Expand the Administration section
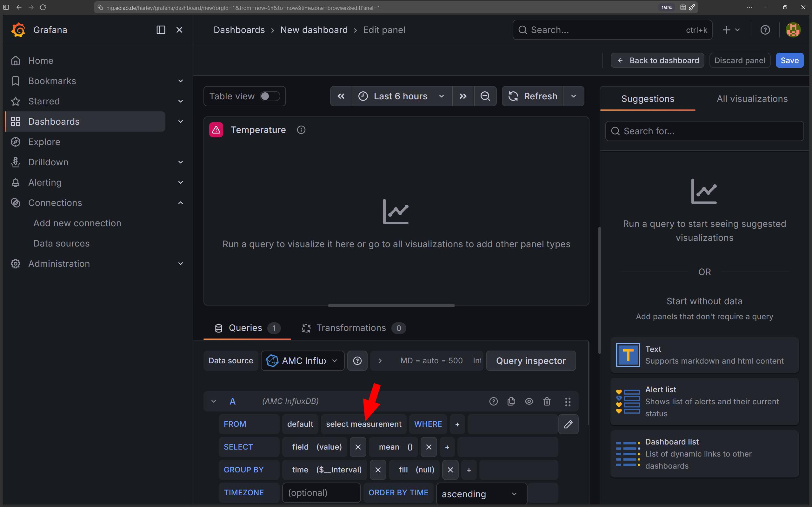Viewport: 812px width, 507px height. pyautogui.click(x=180, y=264)
